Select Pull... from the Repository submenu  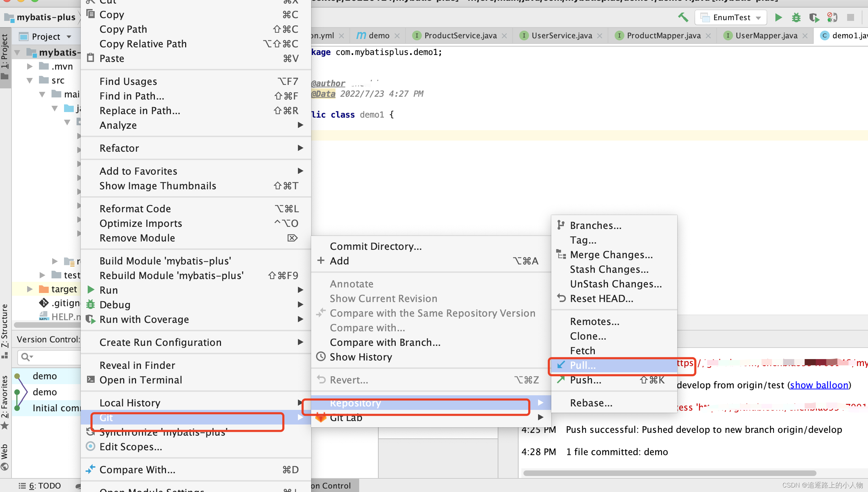tap(583, 365)
